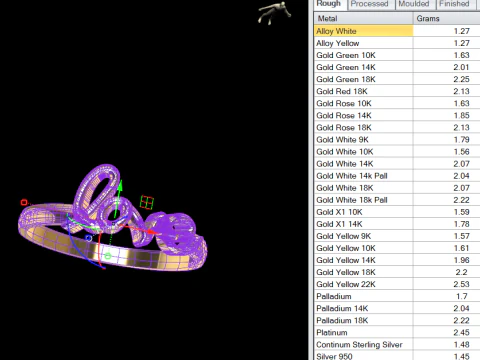Select the Gold White 18K row
This screenshot has width=480, height=360.
click(x=397, y=188)
